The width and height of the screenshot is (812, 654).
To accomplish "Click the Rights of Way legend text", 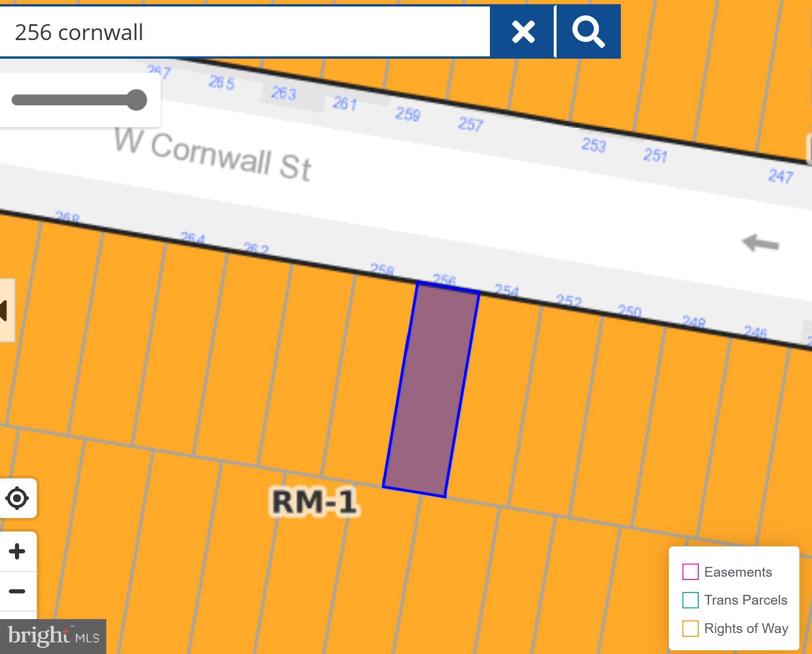I will pyautogui.click(x=746, y=628).
